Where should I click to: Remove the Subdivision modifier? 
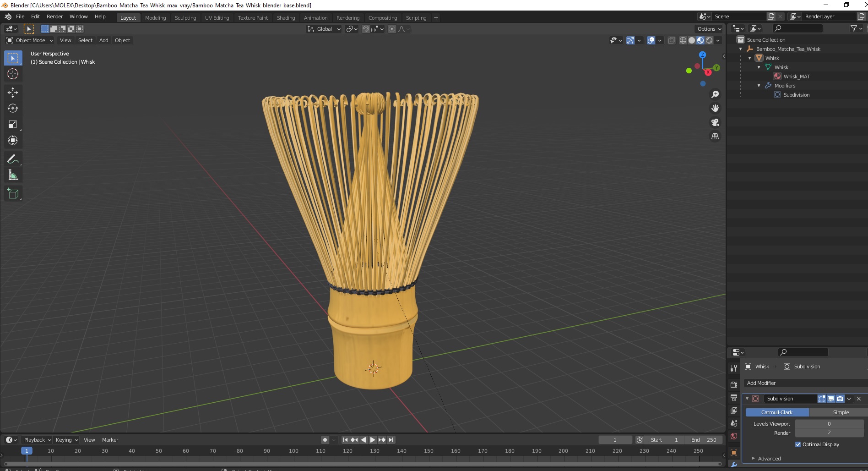(x=859, y=399)
